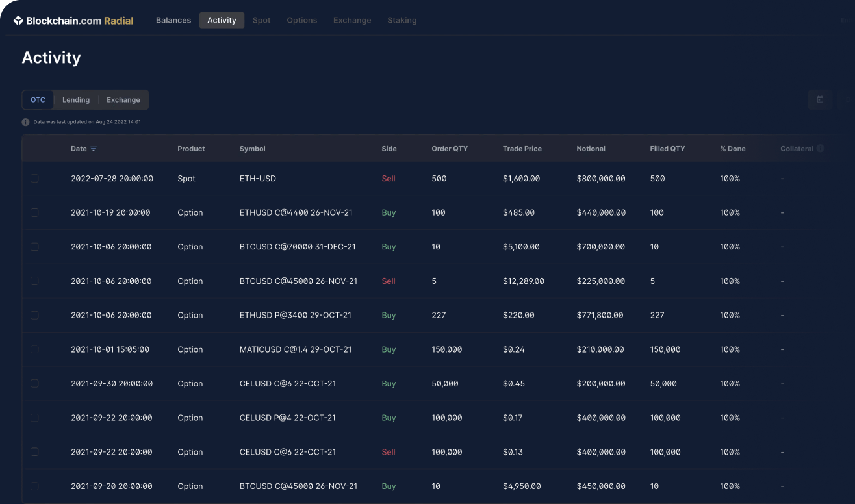Select the OTC tab

[38, 100]
